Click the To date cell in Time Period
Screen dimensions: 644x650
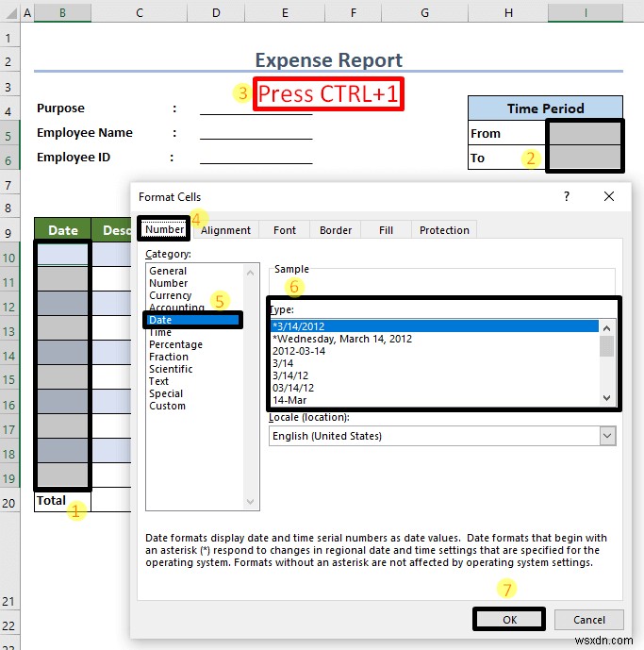pos(585,158)
